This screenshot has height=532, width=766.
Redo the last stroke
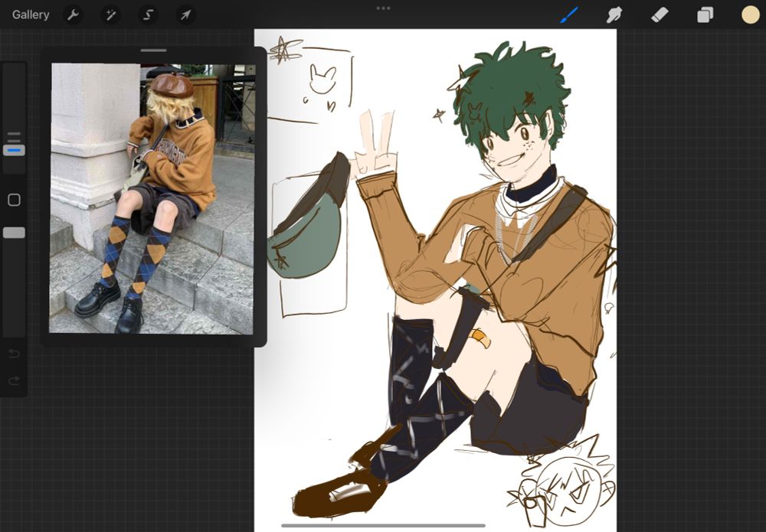tap(14, 380)
